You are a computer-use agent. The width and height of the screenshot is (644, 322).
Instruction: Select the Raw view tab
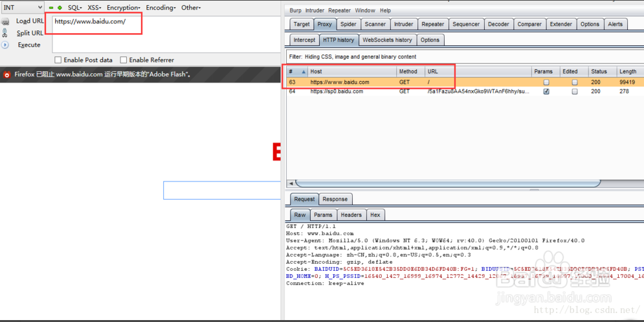(x=300, y=214)
